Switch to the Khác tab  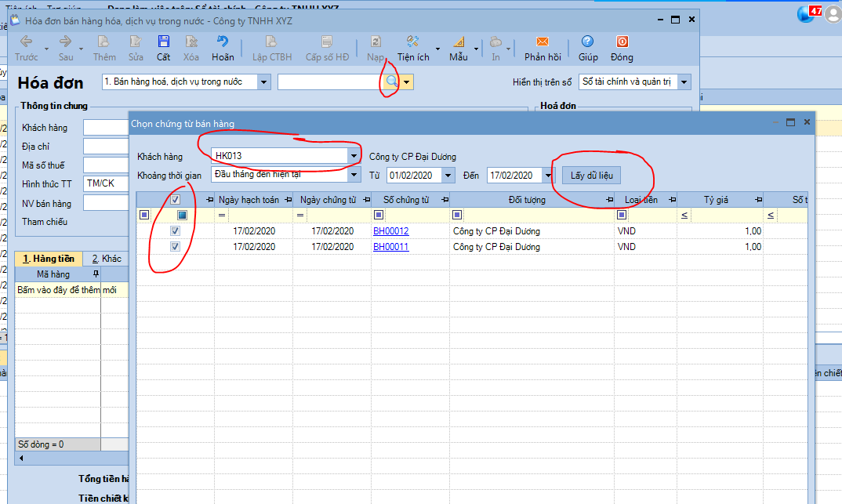(106, 258)
